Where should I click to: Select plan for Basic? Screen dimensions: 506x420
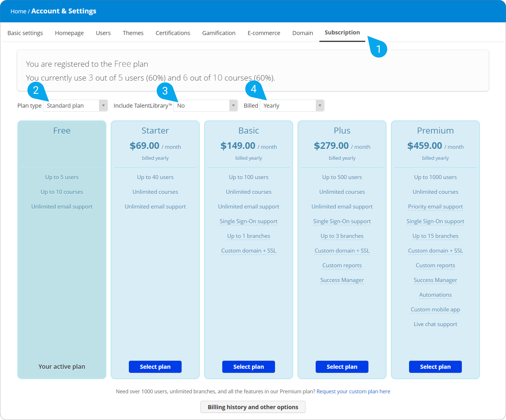pyautogui.click(x=248, y=367)
